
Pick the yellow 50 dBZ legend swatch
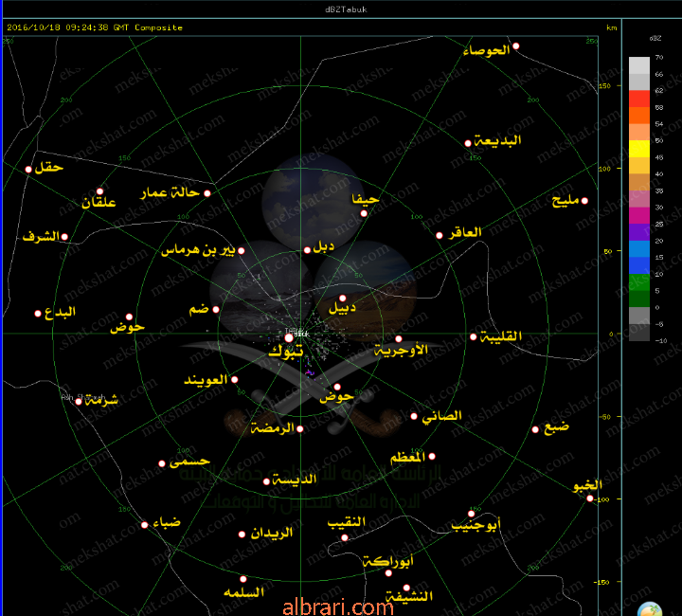tap(639, 149)
